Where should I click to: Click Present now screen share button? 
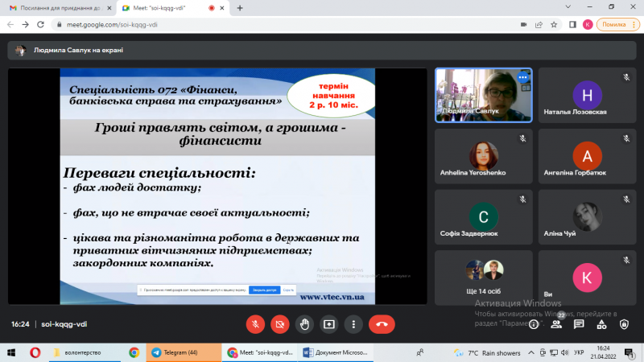(x=329, y=324)
